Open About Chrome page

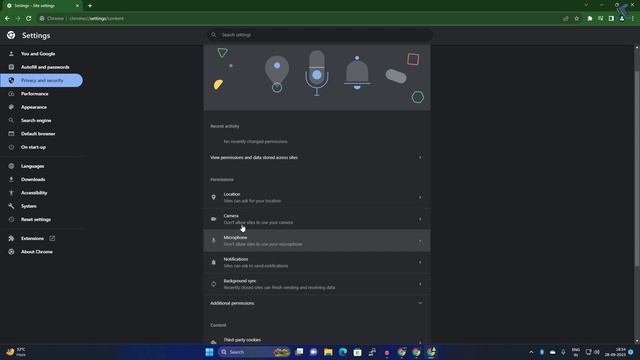tap(37, 252)
